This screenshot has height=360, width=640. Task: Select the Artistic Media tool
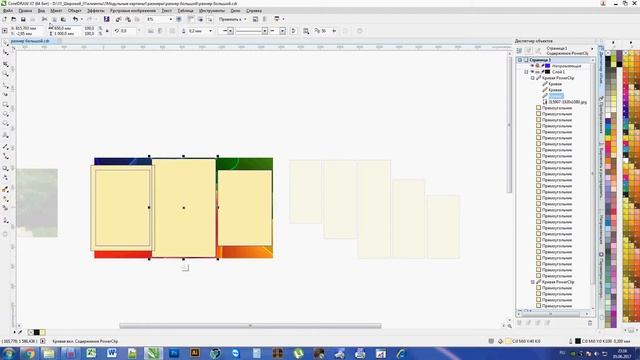click(5, 95)
